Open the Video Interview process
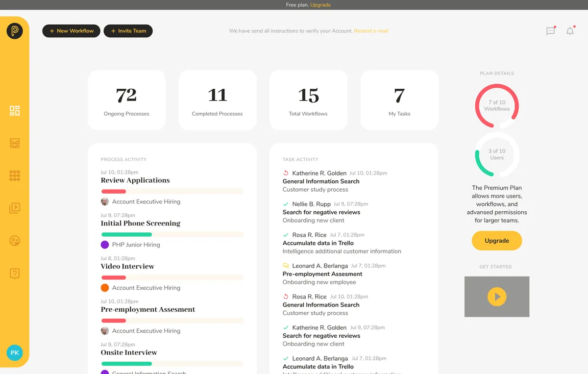The image size is (588, 374). [127, 267]
